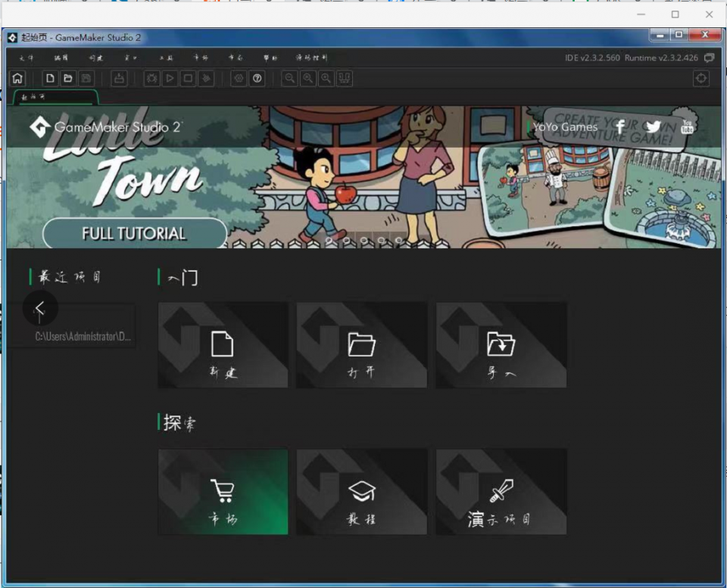Open the 演示项目 (Demo projects) sword tile

pyautogui.click(x=501, y=492)
